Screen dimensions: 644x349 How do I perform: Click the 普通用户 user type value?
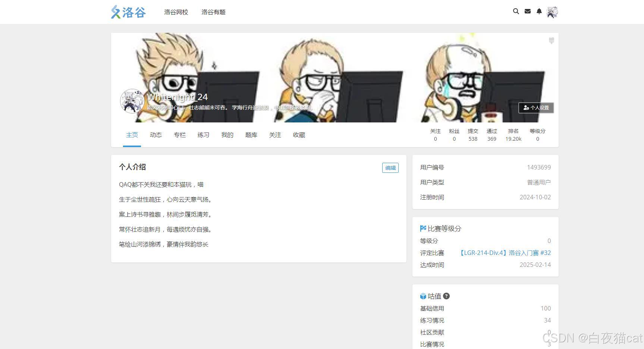[x=539, y=183]
